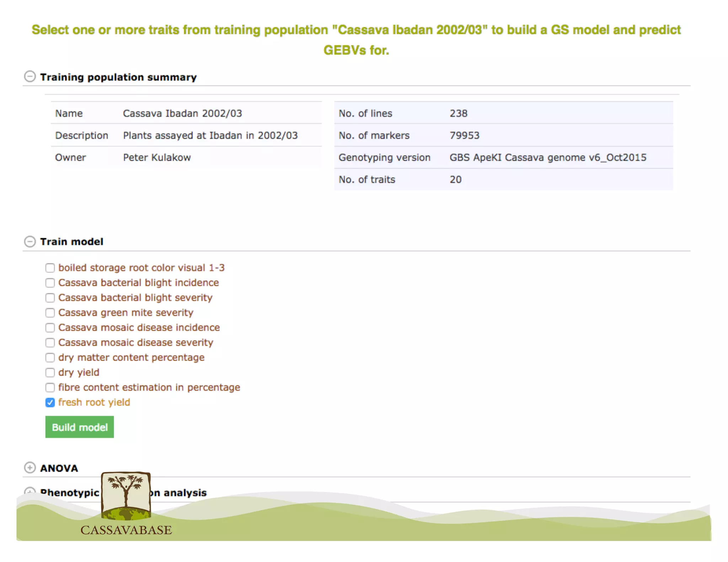Enable the dry yield checkbox

(50, 372)
